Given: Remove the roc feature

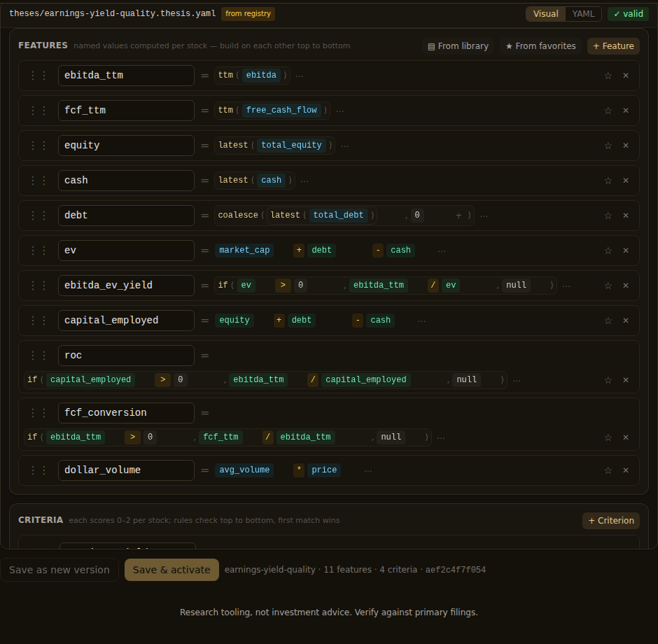Looking at the screenshot, I should (x=626, y=380).
